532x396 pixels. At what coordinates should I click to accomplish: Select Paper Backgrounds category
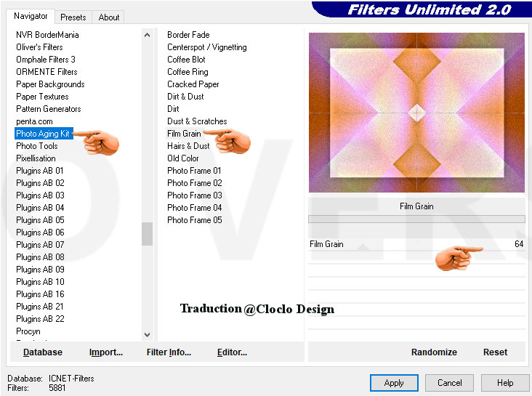pyautogui.click(x=50, y=84)
